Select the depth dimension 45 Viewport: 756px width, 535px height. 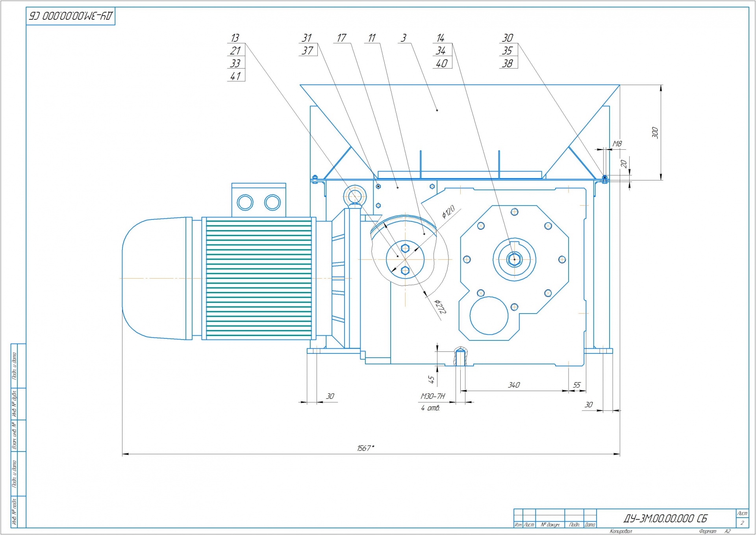tap(431, 379)
